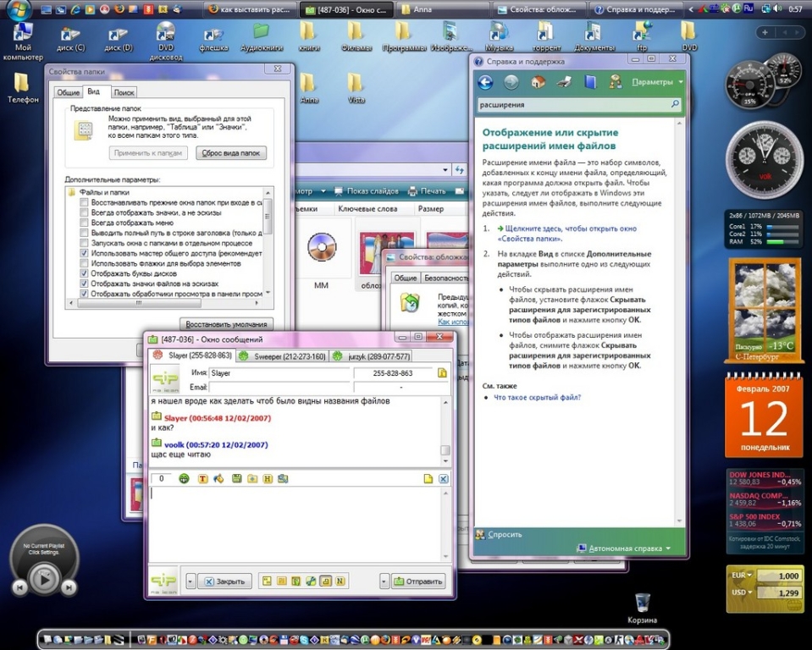Viewport: 812px width, 650px height.
Task: Click Сброс вида папок button
Action: pyautogui.click(x=231, y=153)
